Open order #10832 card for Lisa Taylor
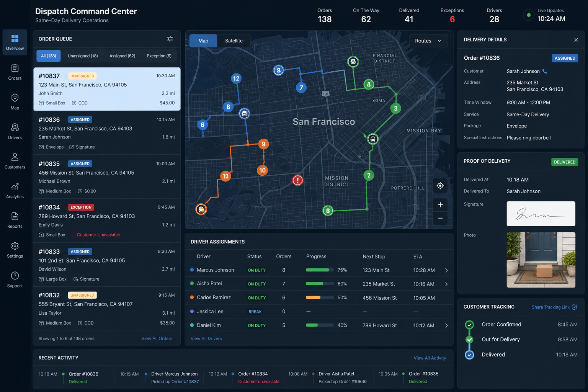 (107, 309)
